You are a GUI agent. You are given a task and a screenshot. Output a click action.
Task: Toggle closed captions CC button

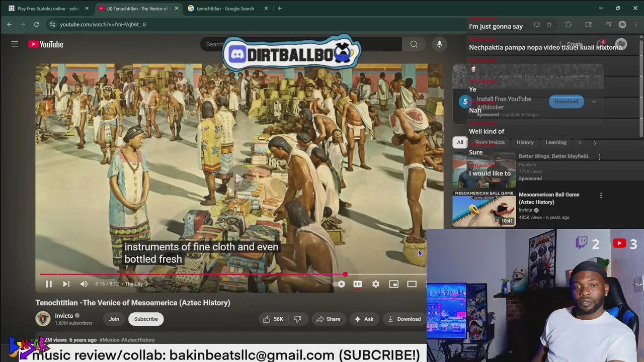[358, 284]
